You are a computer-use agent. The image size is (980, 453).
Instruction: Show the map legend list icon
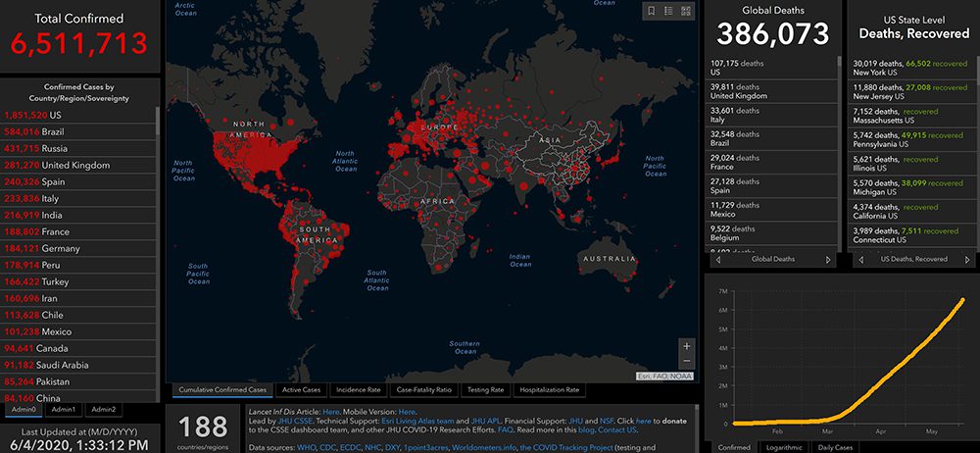(x=668, y=11)
